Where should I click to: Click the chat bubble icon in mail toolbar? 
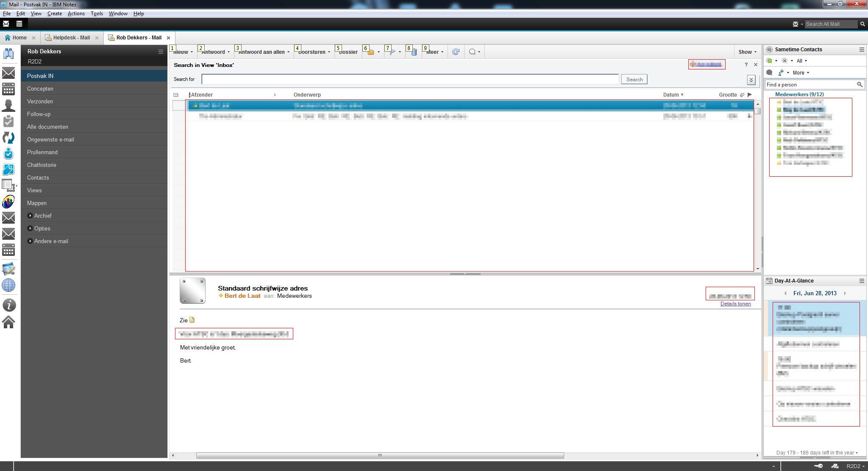click(472, 52)
